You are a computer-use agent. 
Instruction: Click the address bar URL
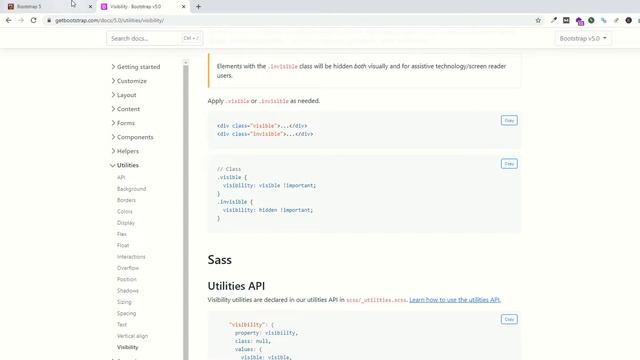point(109,20)
